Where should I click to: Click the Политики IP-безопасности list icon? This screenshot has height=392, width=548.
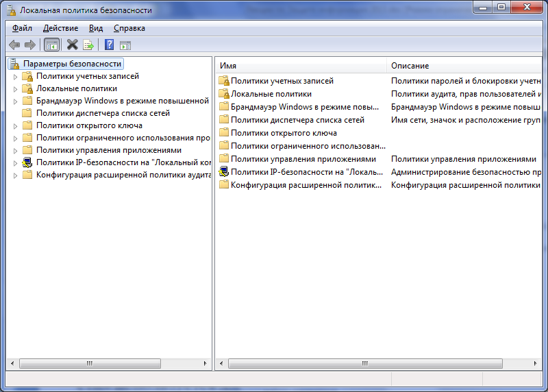tap(224, 172)
